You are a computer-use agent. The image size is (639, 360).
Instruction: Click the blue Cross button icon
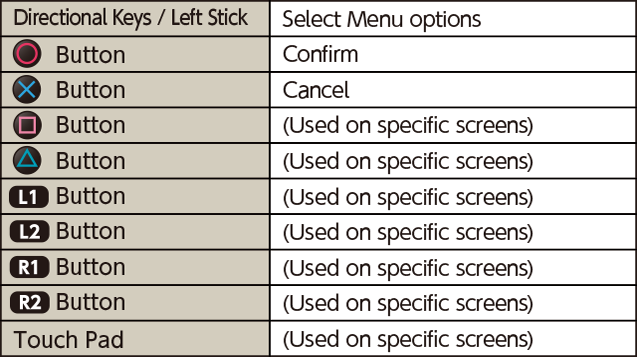pyautogui.click(x=27, y=89)
